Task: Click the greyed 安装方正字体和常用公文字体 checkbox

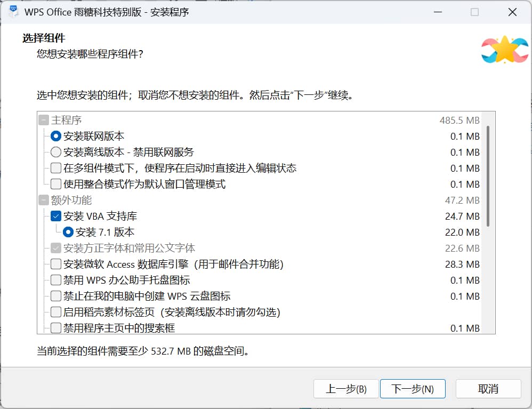Action: (x=55, y=248)
